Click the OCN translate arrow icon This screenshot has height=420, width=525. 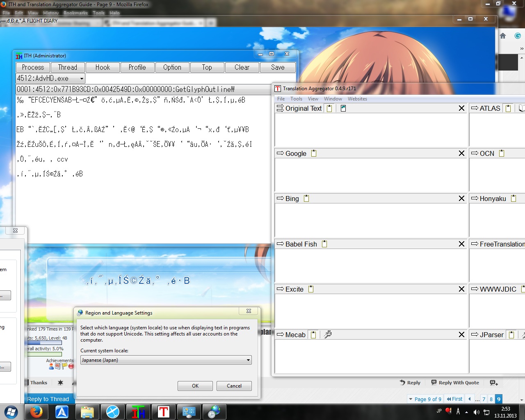pyautogui.click(x=475, y=153)
